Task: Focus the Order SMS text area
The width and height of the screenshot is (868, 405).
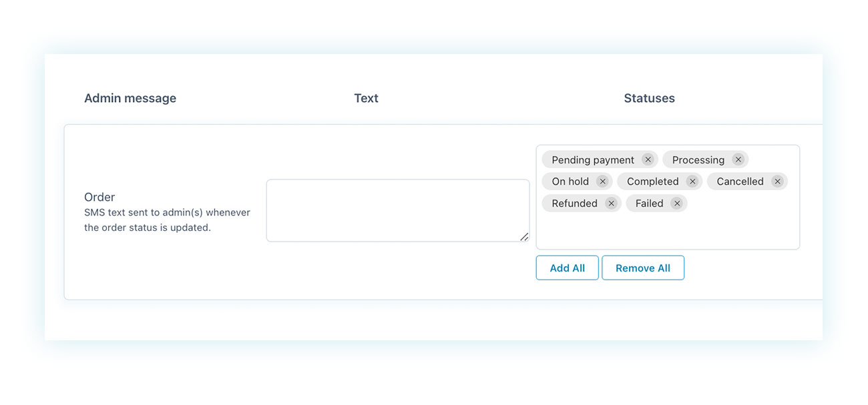Action: (x=398, y=210)
